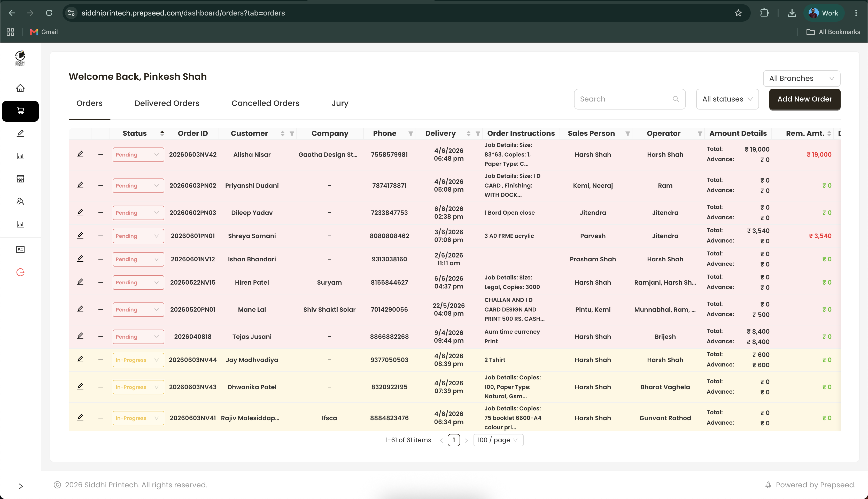Sort by Status column arrows
This screenshot has width=868, height=499.
pos(162,134)
